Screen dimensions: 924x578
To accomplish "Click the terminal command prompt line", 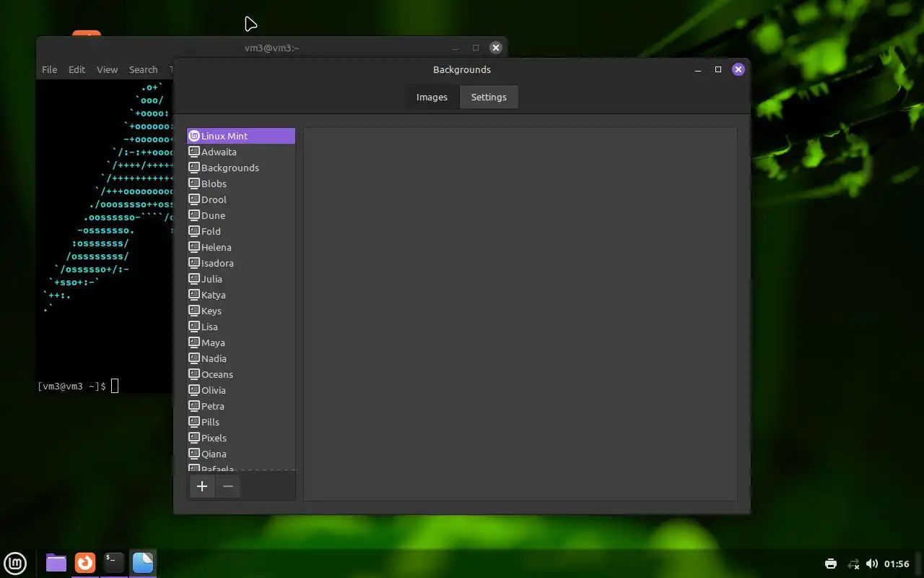I will (78, 386).
